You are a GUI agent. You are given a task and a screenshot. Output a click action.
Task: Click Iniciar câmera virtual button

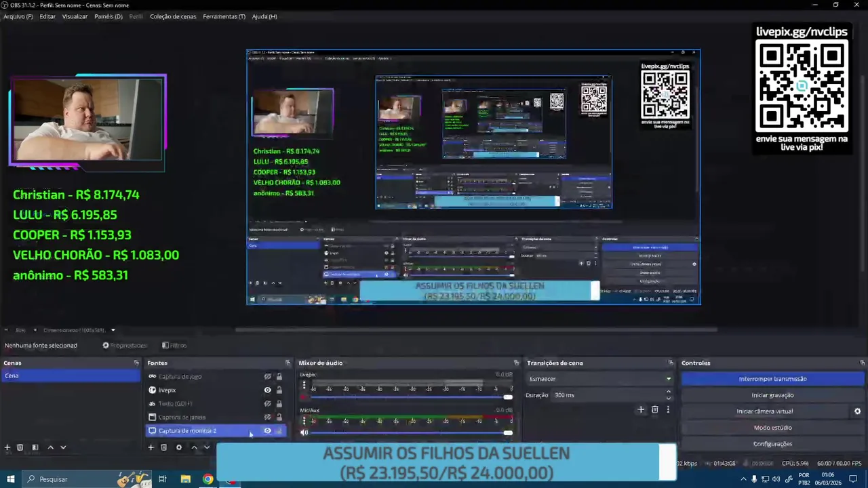click(765, 411)
